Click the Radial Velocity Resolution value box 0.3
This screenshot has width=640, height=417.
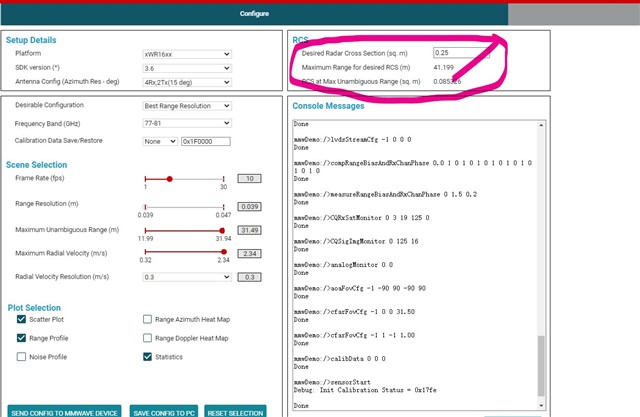coord(249,277)
